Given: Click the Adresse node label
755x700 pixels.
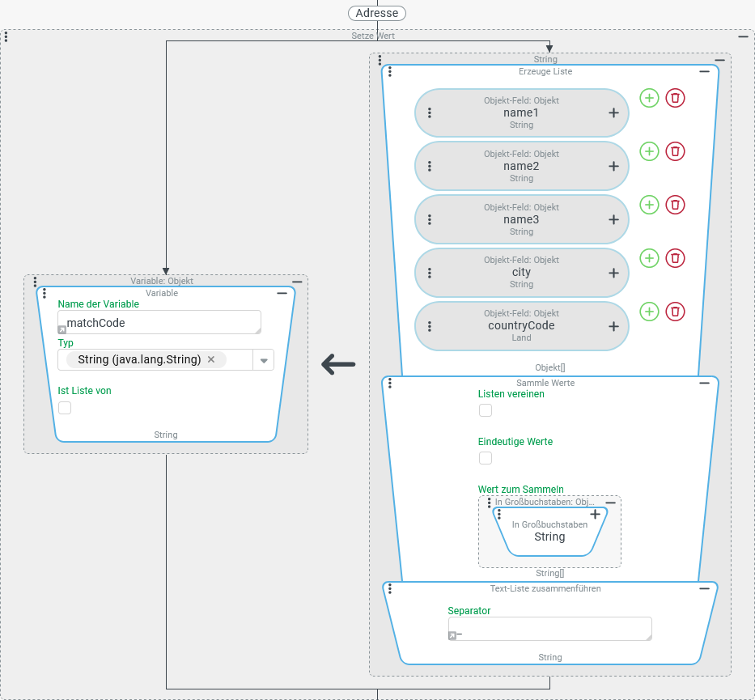Looking at the screenshot, I should tap(377, 13).
